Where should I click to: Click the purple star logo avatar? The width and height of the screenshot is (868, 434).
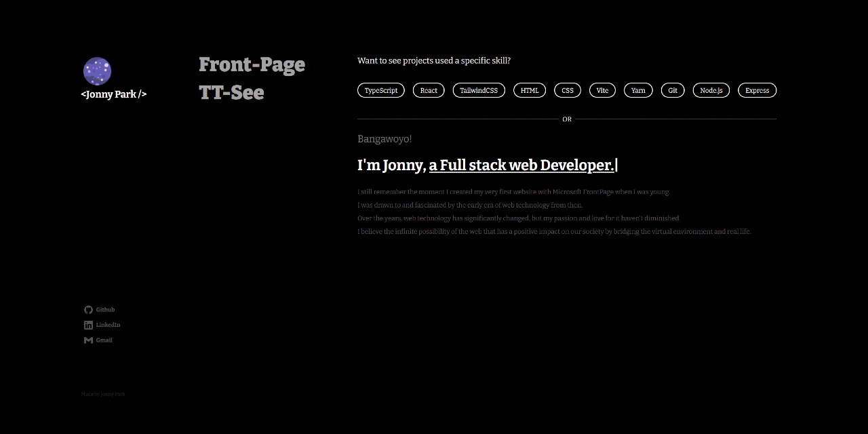point(97,71)
